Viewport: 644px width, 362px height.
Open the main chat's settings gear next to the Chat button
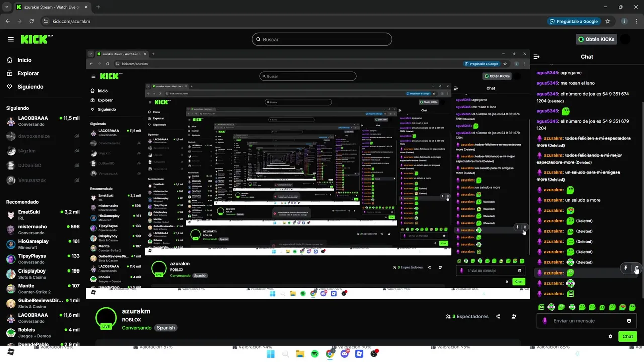point(610,336)
